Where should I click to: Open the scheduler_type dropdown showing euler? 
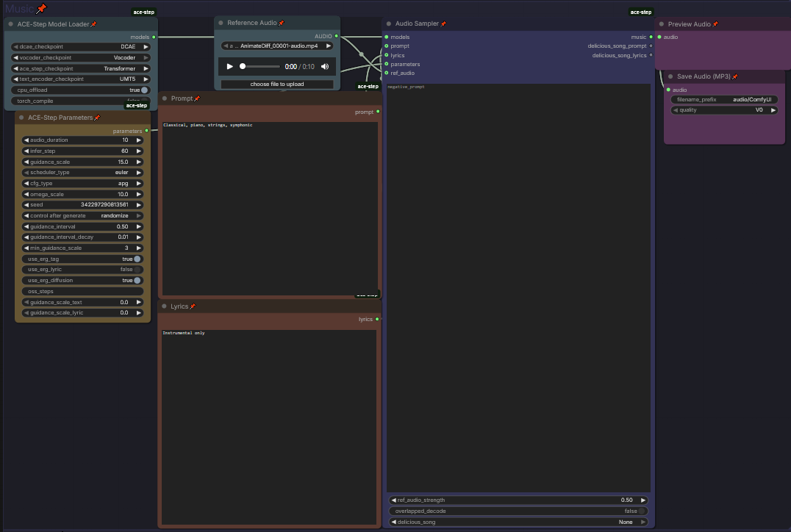[82, 173]
